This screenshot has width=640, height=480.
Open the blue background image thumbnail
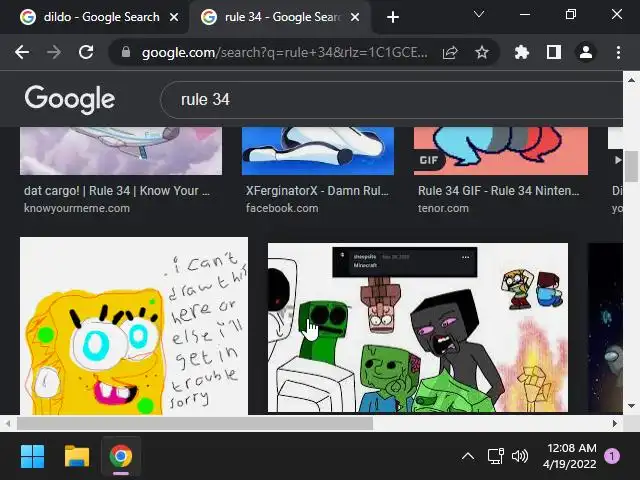(318, 151)
